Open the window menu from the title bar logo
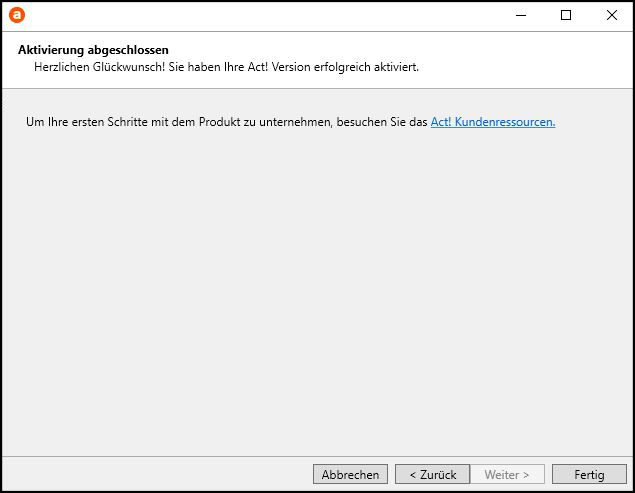 [x=17, y=15]
